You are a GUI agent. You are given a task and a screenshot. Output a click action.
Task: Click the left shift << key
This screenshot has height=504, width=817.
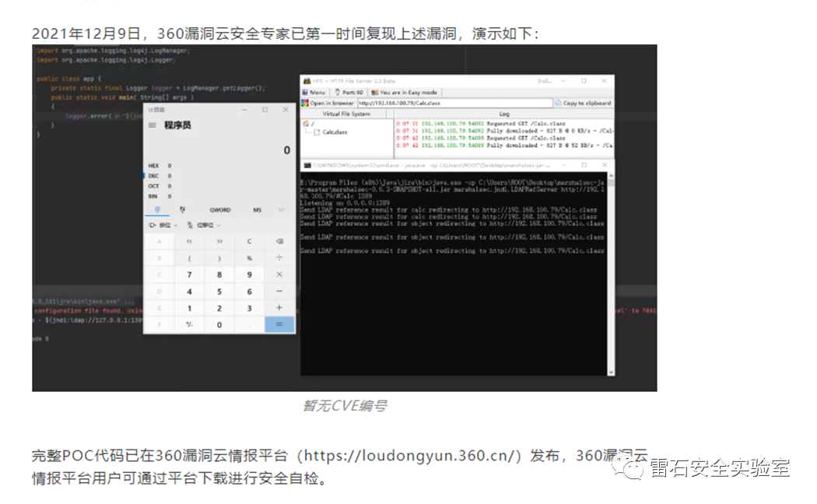coord(189,241)
